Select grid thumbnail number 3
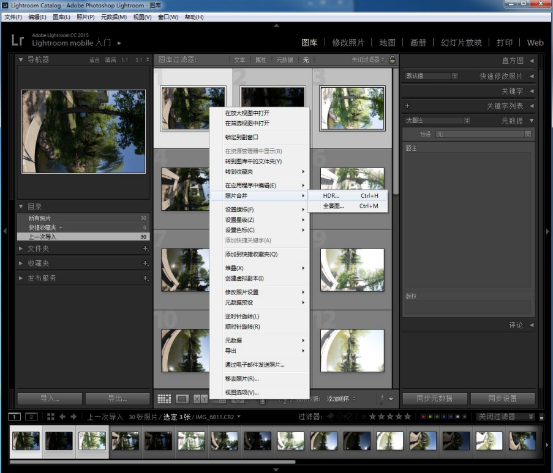 tap(352, 108)
